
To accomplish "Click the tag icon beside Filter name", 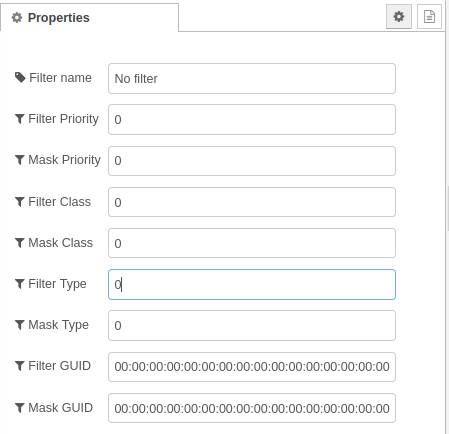I will tap(20, 78).
